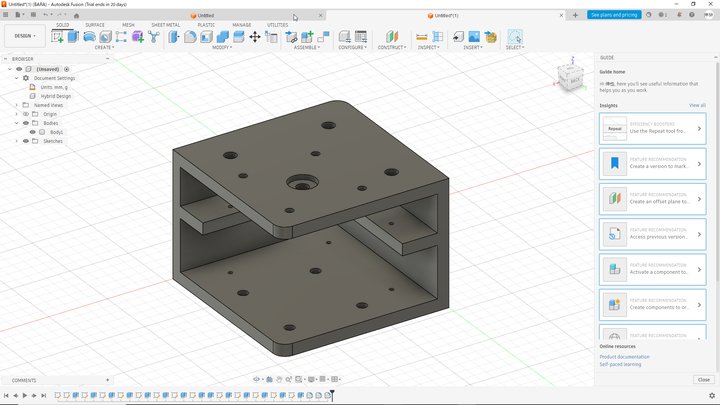Viewport: 720px width, 405px height.
Task: Select the Create Form tool
Action: point(138,37)
